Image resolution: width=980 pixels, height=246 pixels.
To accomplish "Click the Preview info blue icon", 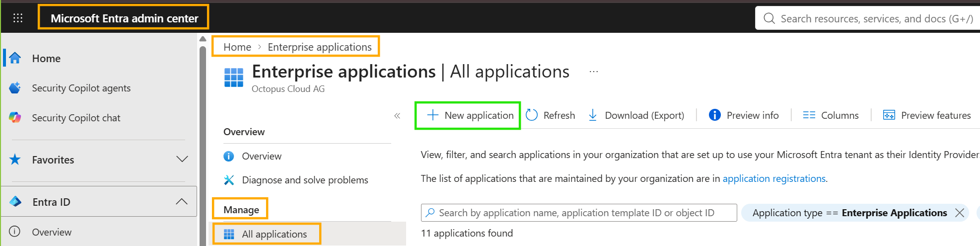I will (x=715, y=115).
